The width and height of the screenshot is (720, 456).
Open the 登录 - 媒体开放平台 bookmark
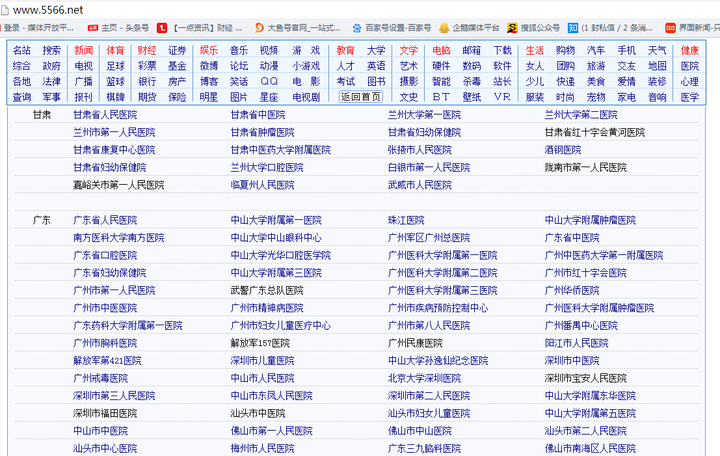click(x=39, y=28)
